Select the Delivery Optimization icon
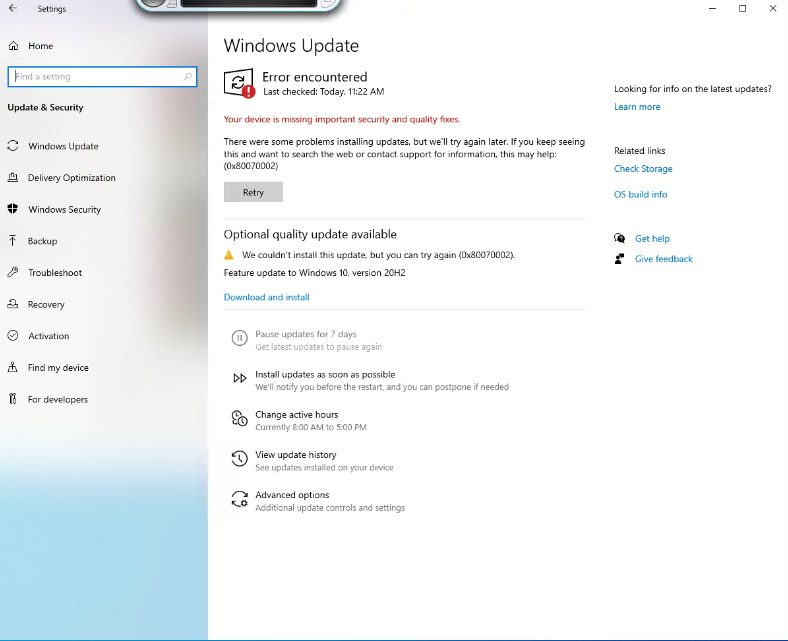 click(x=13, y=177)
